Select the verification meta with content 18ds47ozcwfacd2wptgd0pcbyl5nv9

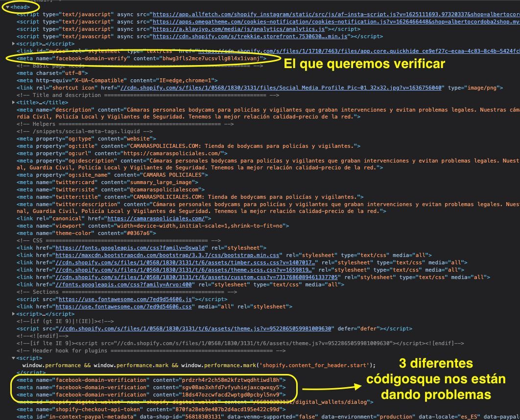click(x=151, y=395)
